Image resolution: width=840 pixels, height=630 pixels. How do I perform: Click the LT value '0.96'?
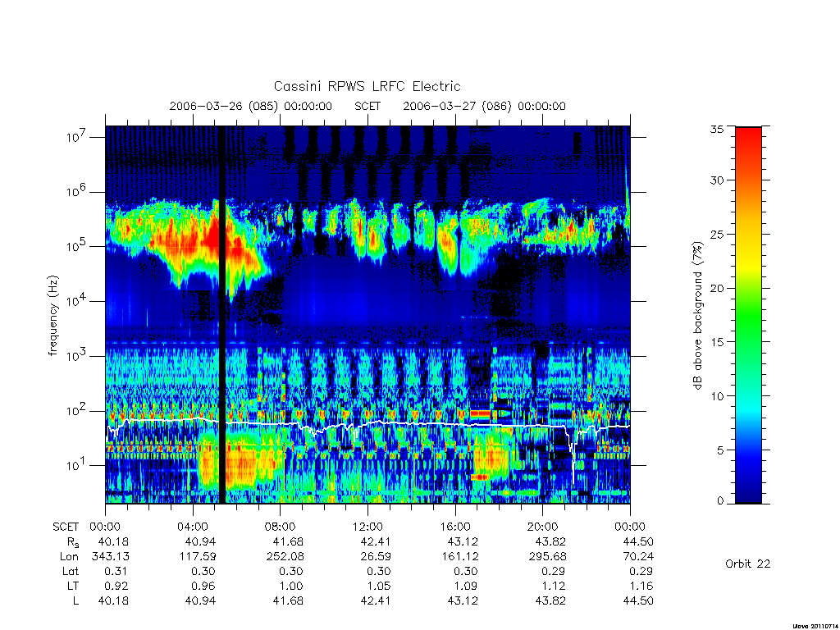pyautogui.click(x=203, y=586)
